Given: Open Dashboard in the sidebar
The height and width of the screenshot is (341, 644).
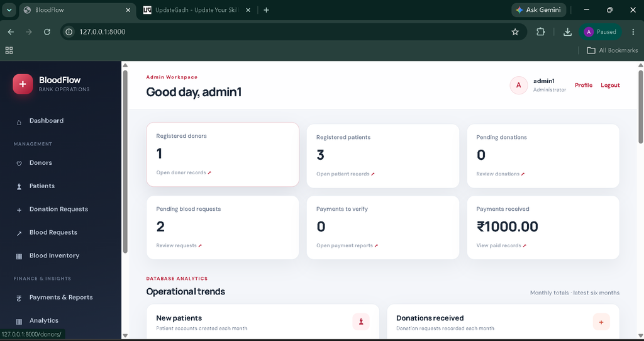Looking at the screenshot, I should click(x=47, y=120).
